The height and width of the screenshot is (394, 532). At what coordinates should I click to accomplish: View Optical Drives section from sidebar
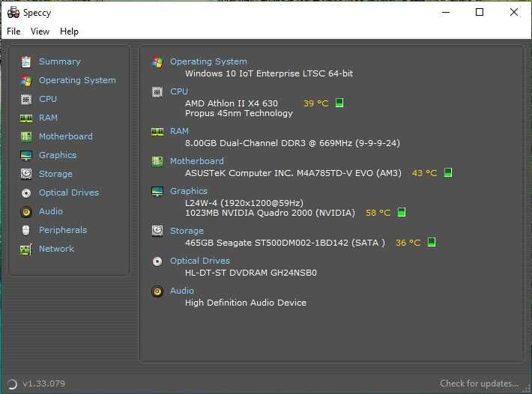coord(69,193)
